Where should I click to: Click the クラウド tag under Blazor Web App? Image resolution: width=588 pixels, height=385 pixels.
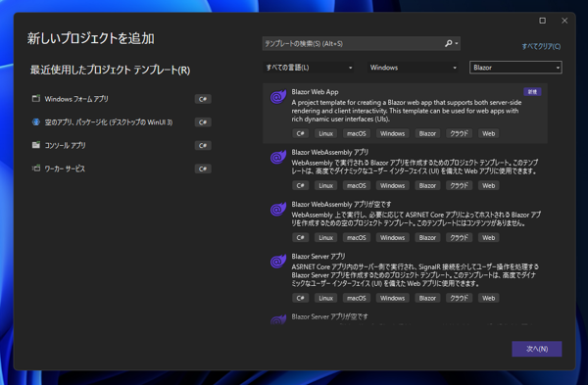[x=459, y=133]
